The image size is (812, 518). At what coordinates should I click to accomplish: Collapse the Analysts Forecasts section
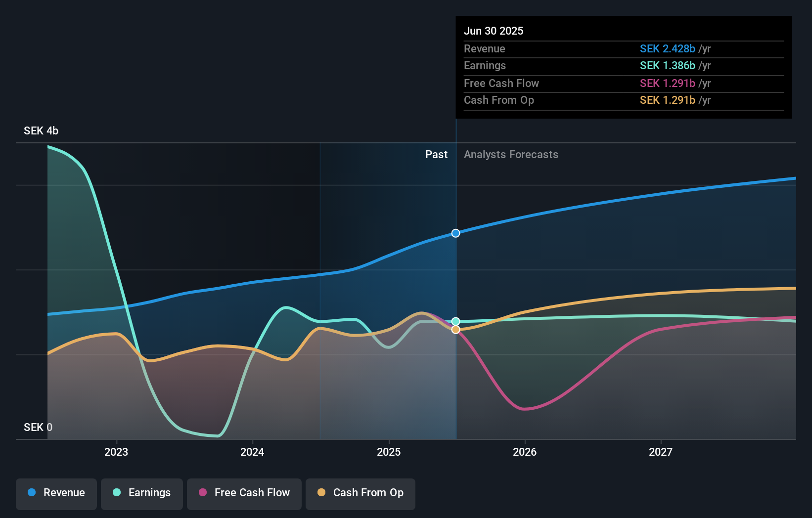pos(511,154)
